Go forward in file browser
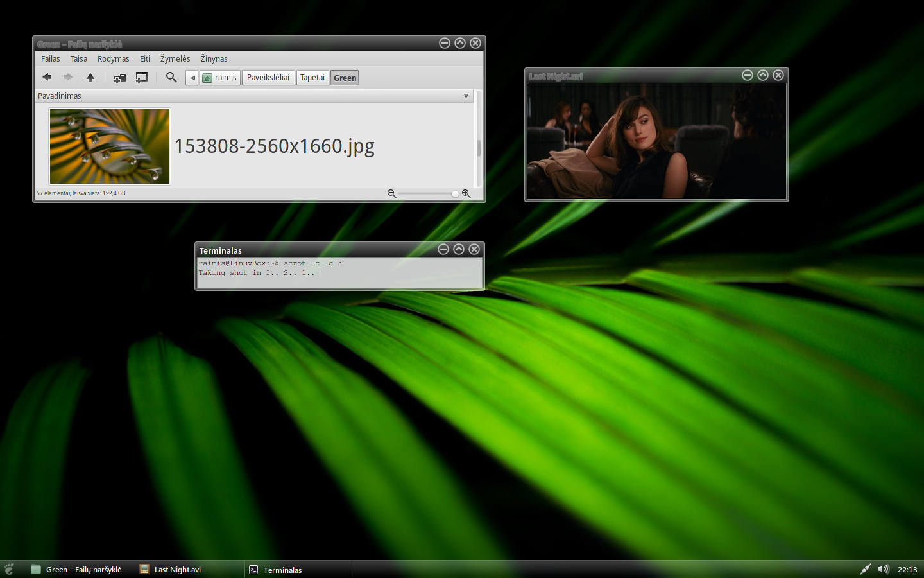924x578 pixels. click(68, 77)
